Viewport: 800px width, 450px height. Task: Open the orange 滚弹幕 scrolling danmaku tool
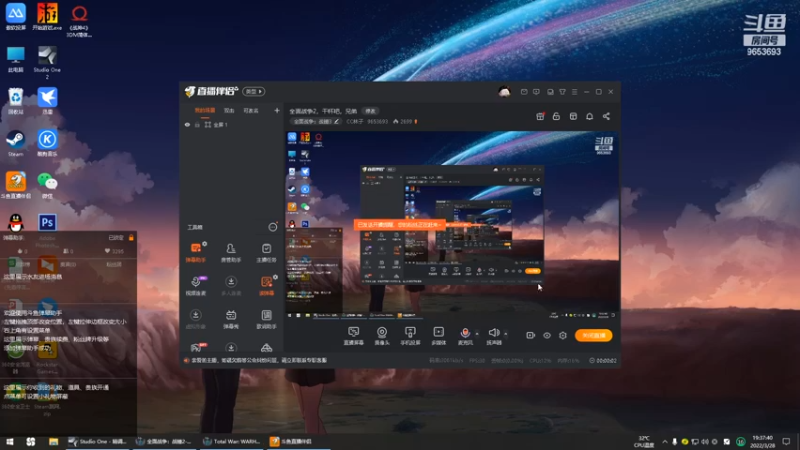(x=266, y=286)
